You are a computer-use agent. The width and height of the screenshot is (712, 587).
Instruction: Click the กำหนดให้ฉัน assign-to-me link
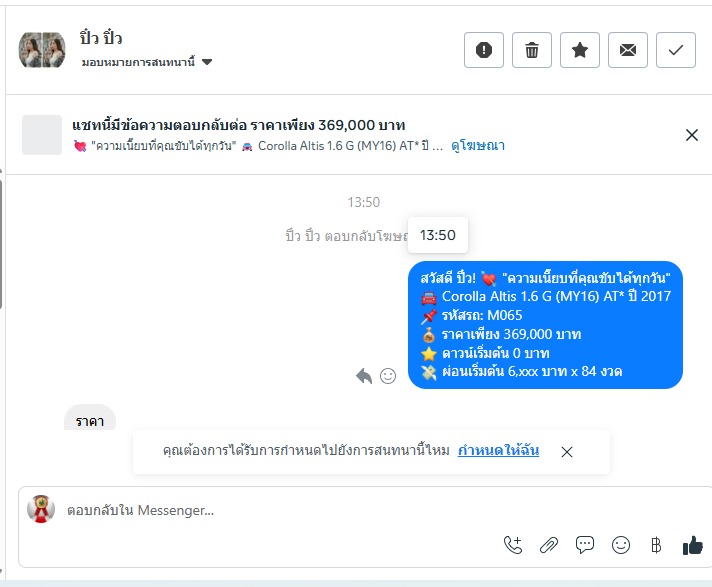point(498,450)
